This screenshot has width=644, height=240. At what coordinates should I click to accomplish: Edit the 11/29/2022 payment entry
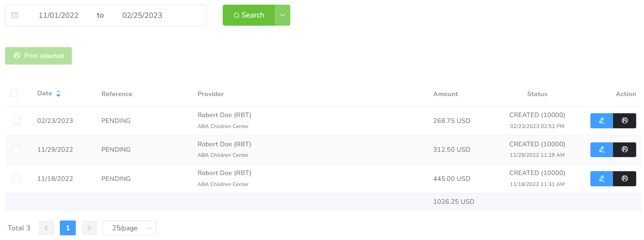coord(601,150)
